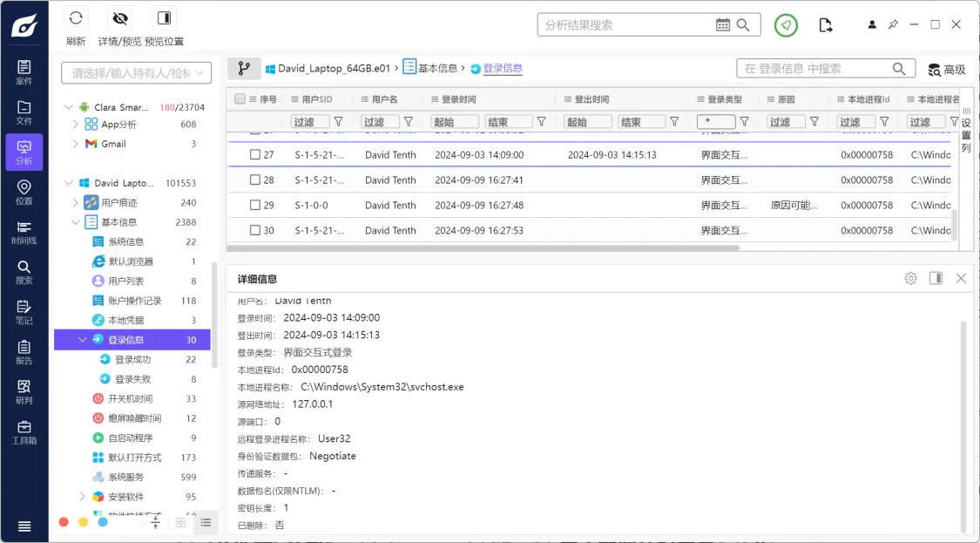Screen dimensions: 980x543
Task: Click panel layout icon in 详细信息 header
Action: (936, 278)
